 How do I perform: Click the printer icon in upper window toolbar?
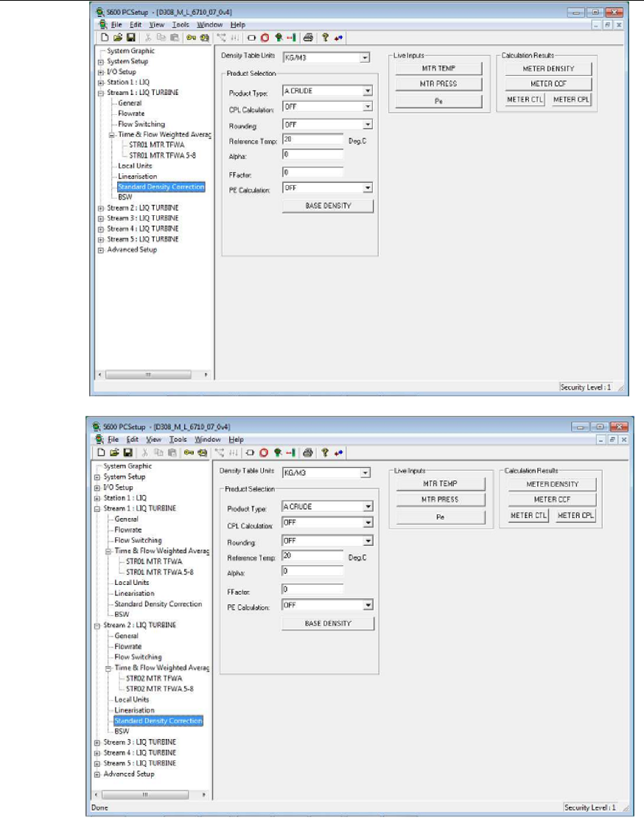tap(308, 38)
